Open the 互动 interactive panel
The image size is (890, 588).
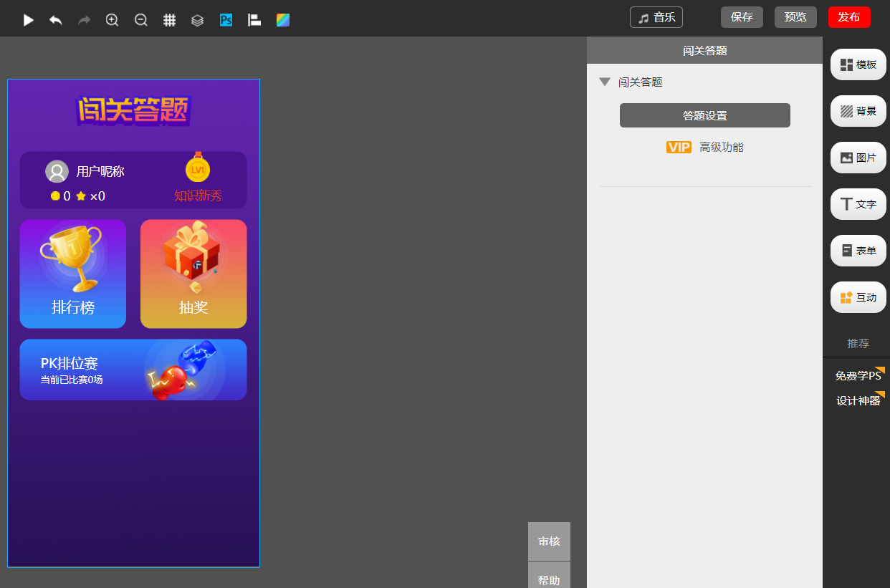(858, 297)
